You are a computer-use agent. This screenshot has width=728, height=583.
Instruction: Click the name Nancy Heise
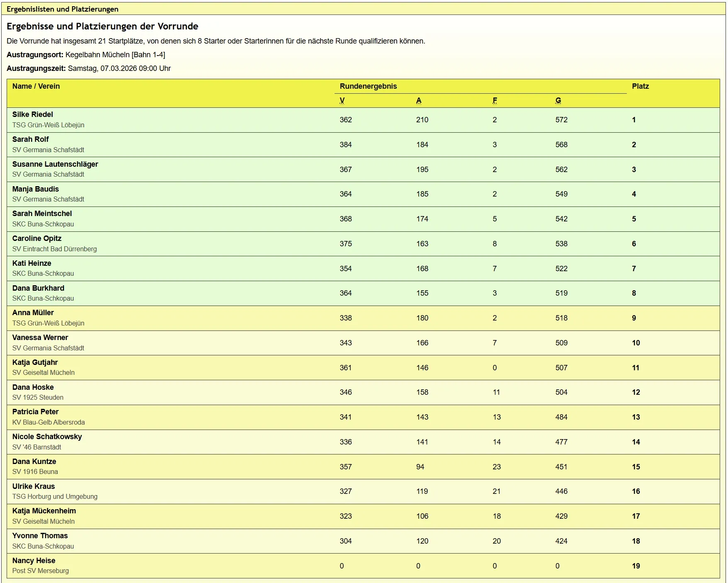(34, 561)
